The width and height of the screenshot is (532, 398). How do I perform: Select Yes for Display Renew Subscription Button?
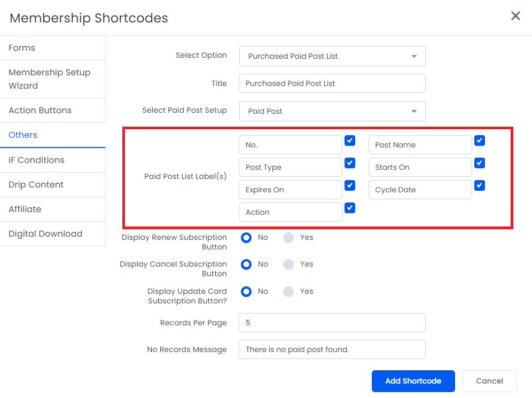point(288,238)
